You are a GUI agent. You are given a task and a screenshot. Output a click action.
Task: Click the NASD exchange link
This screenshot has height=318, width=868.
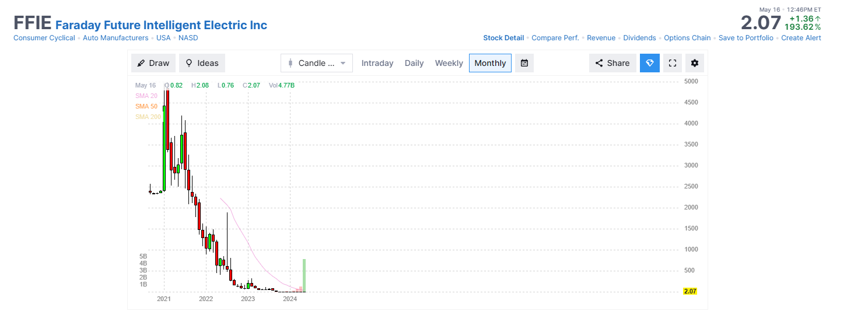188,38
